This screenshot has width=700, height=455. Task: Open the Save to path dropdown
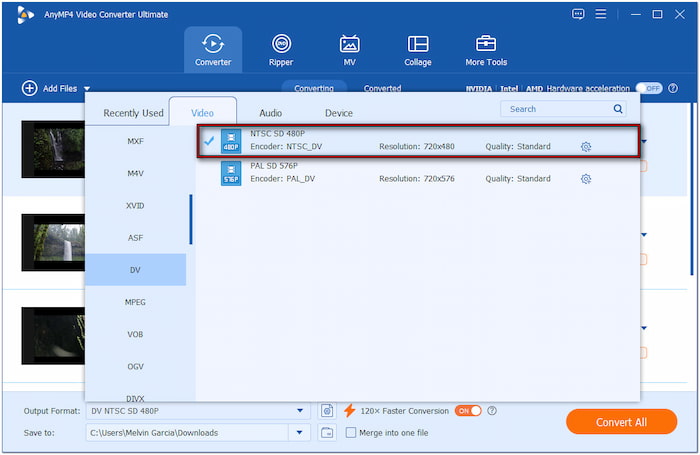pos(300,433)
